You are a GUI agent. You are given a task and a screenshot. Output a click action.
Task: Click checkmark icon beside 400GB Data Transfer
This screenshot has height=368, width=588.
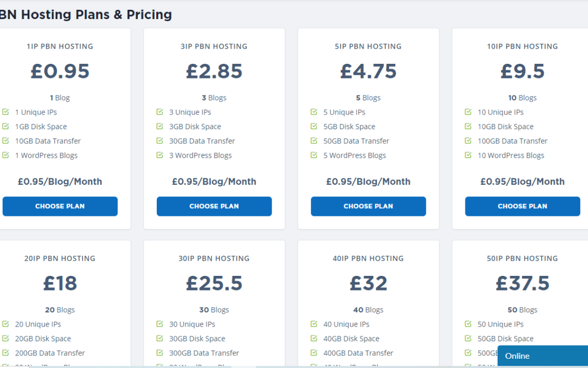tap(314, 353)
